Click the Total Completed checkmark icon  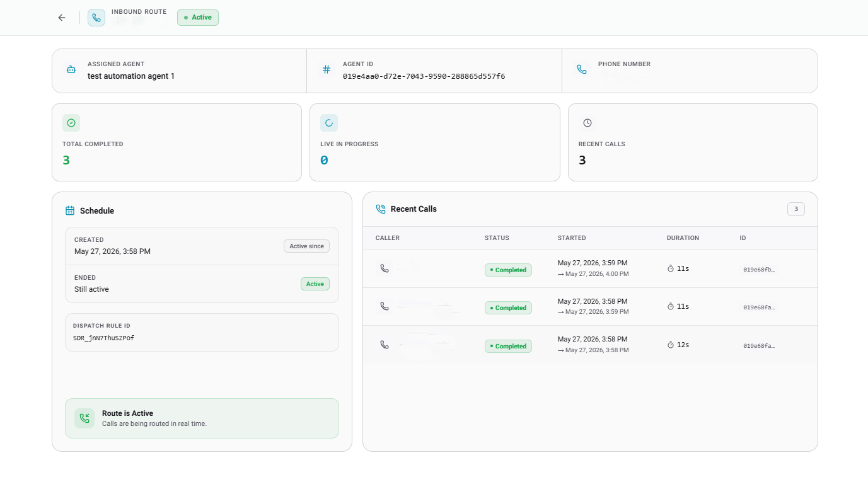click(71, 123)
